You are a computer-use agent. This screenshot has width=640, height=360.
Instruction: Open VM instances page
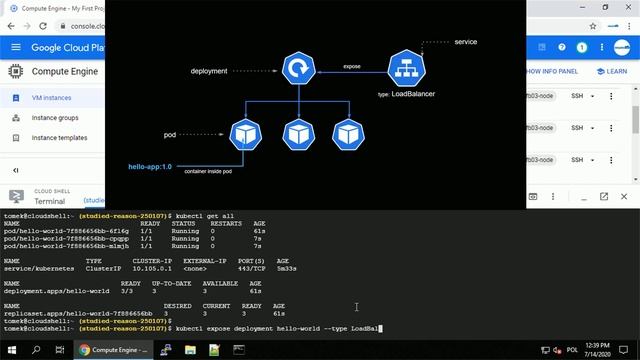(x=51, y=98)
